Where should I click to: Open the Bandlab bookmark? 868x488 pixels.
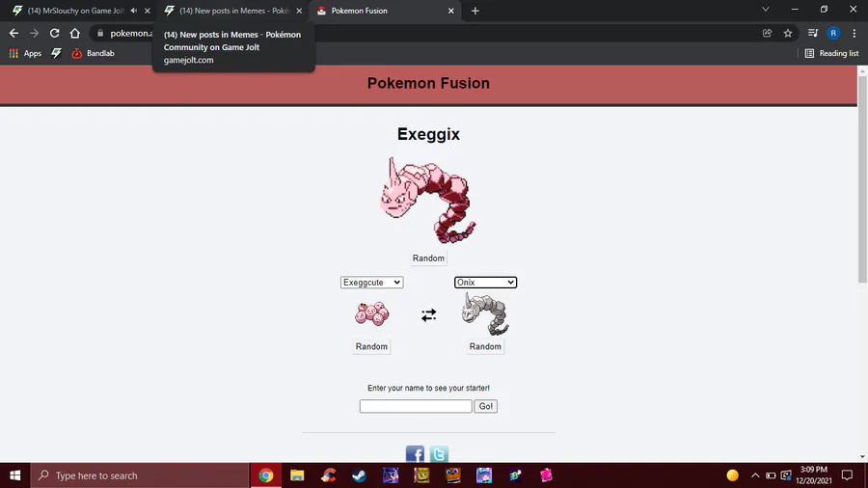pyautogui.click(x=93, y=53)
